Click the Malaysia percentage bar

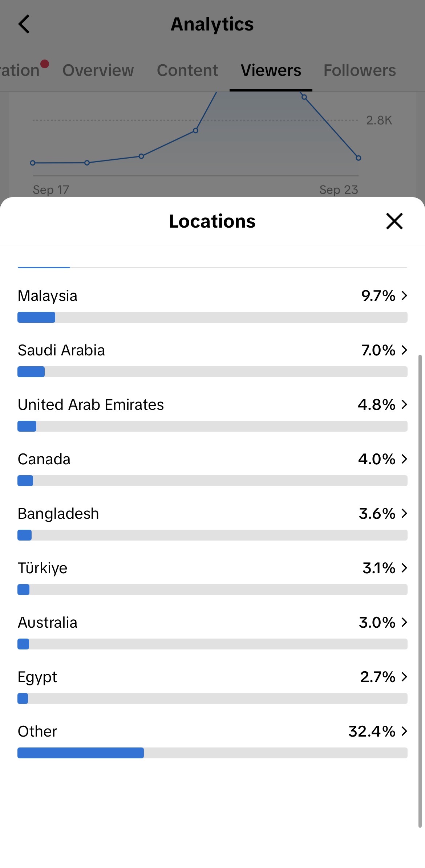[212, 317]
